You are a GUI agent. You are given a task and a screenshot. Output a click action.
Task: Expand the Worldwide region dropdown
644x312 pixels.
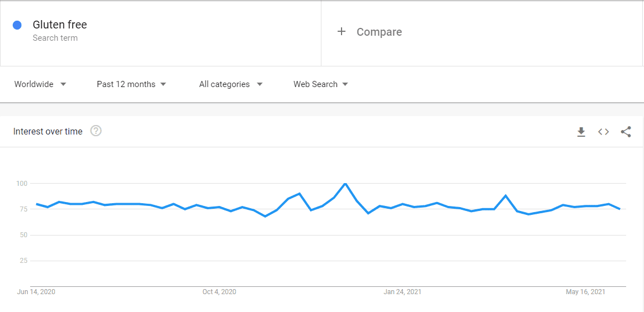tap(40, 84)
